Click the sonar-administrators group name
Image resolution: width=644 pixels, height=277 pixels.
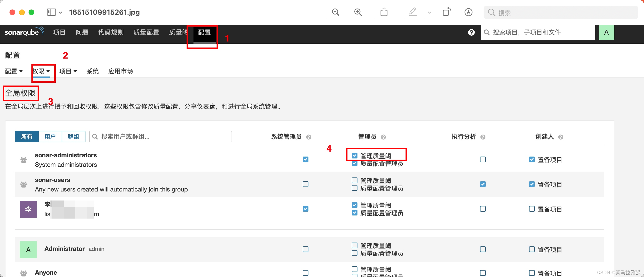click(x=66, y=155)
